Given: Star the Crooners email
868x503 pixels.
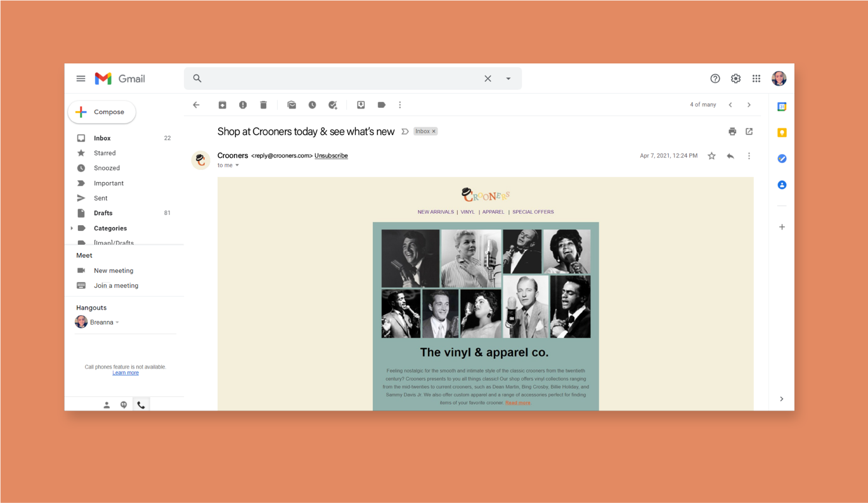Looking at the screenshot, I should (711, 155).
